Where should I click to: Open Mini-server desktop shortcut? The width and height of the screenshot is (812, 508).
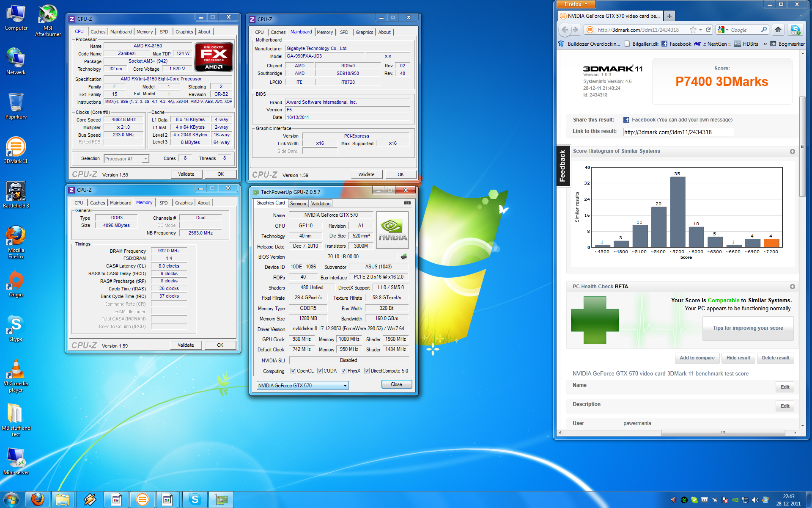point(16,461)
